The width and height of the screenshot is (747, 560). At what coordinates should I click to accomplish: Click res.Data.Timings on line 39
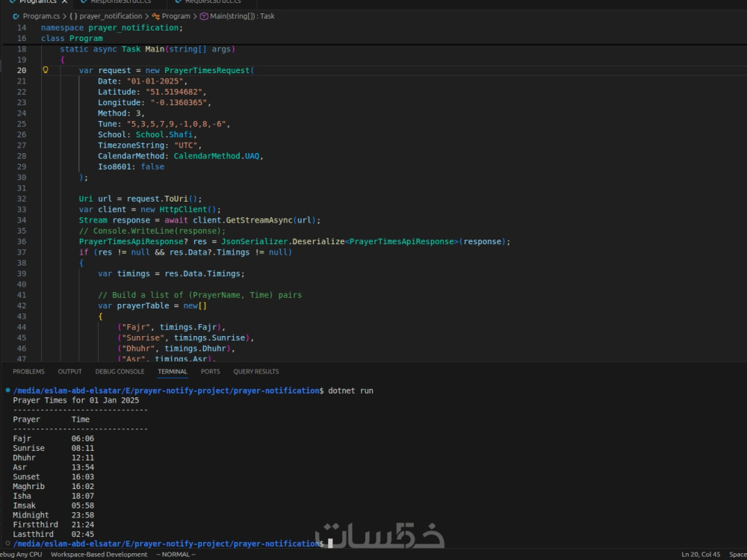[202, 273]
